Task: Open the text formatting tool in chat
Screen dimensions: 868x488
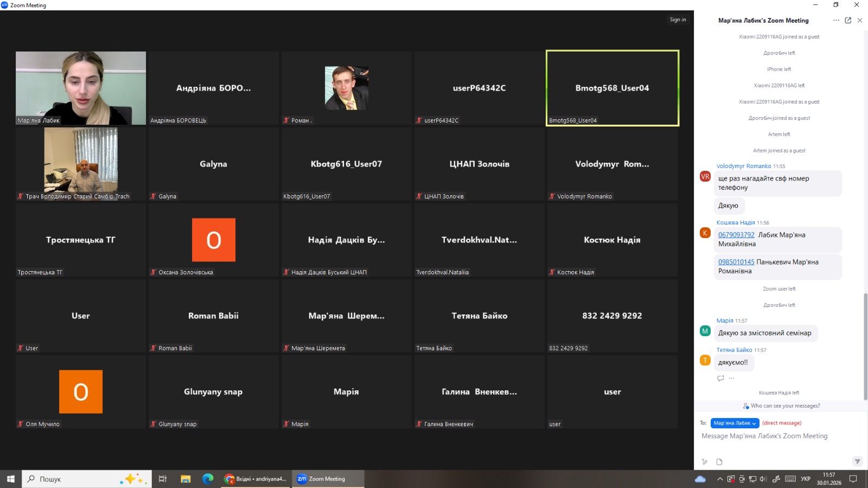Action: 705,462
